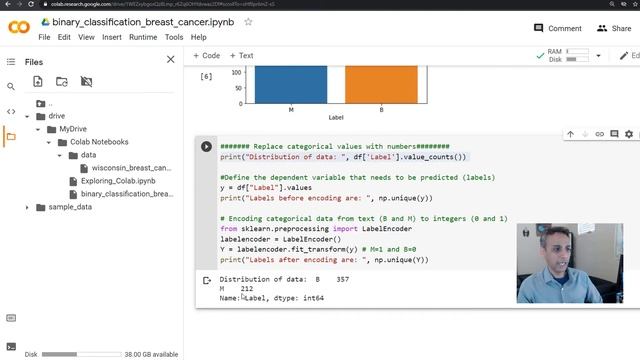Collapse the Colab Notebooks folder
The width and height of the screenshot is (640, 360).
click(49, 142)
